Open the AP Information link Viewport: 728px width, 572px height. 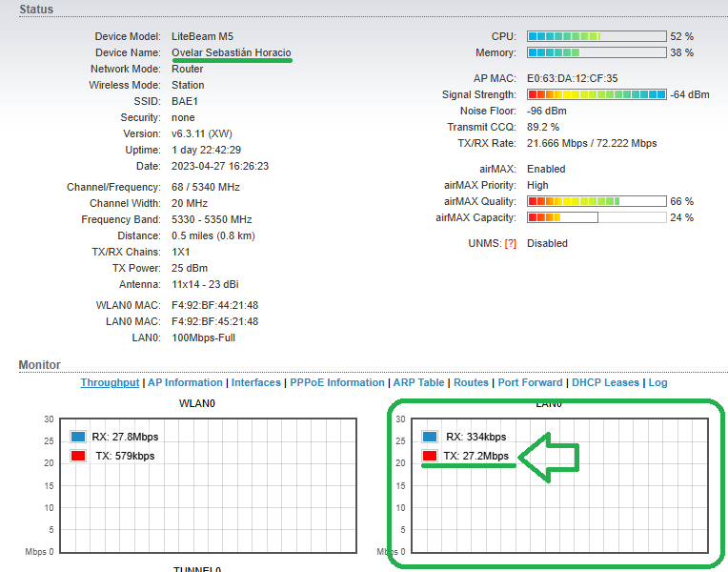[x=185, y=382]
